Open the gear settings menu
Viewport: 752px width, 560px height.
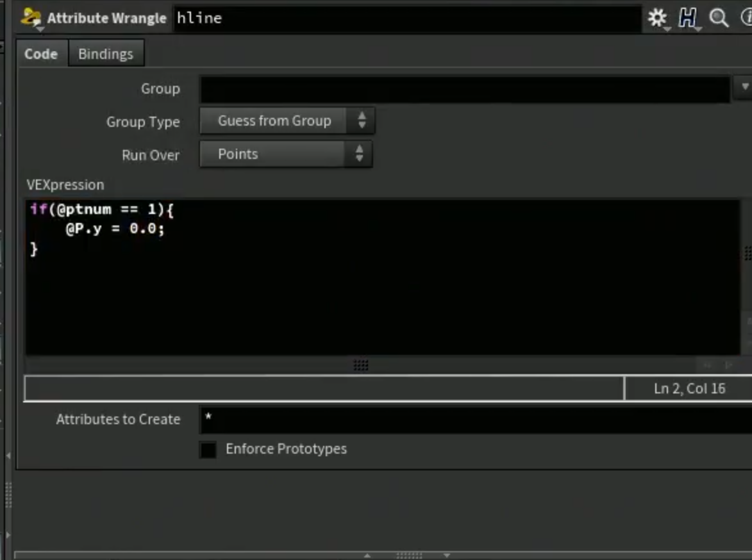pyautogui.click(x=658, y=18)
